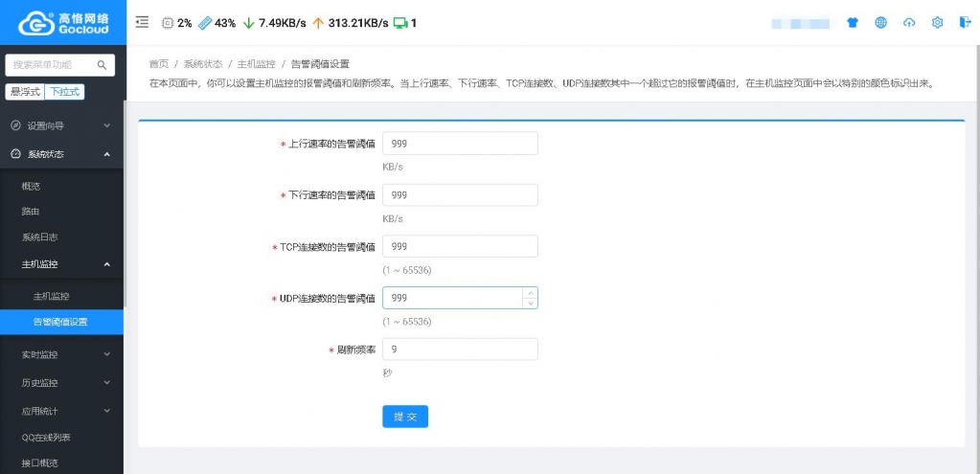Image resolution: width=980 pixels, height=474 pixels.
Task: Click the search magnifier icon
Action: [102, 65]
